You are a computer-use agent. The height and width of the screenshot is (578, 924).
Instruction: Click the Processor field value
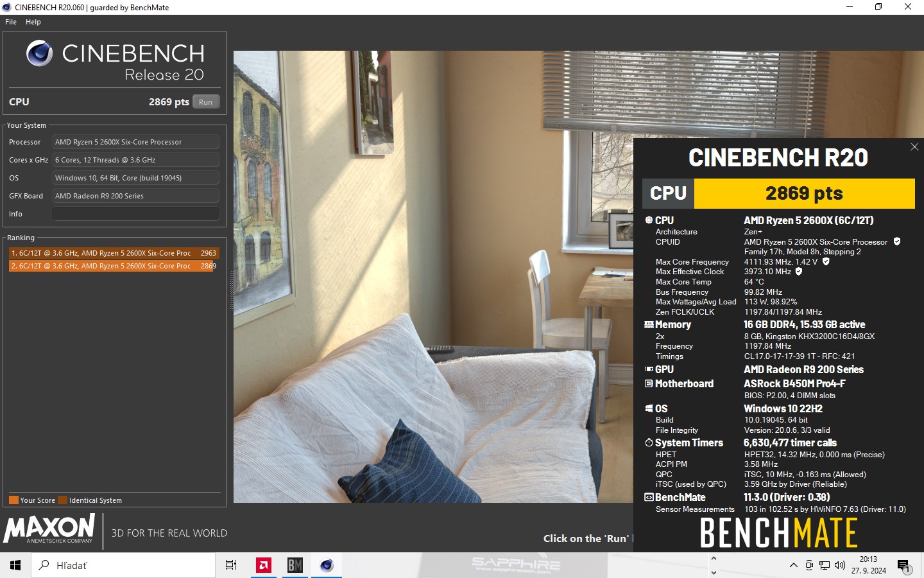pos(135,142)
